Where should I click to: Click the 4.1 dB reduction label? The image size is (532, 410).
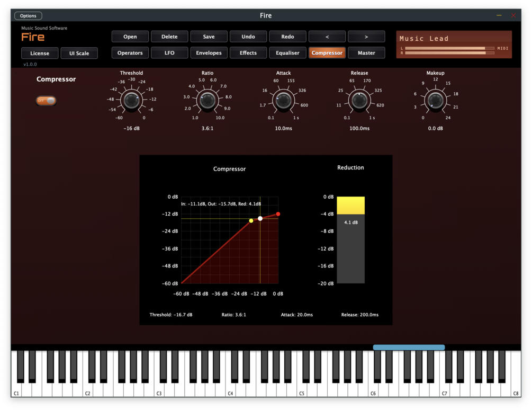point(351,222)
